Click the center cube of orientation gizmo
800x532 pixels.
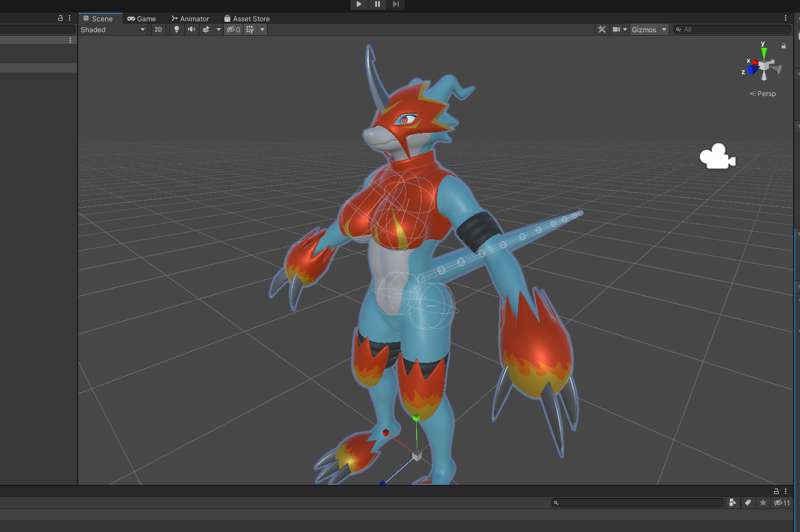tap(764, 66)
